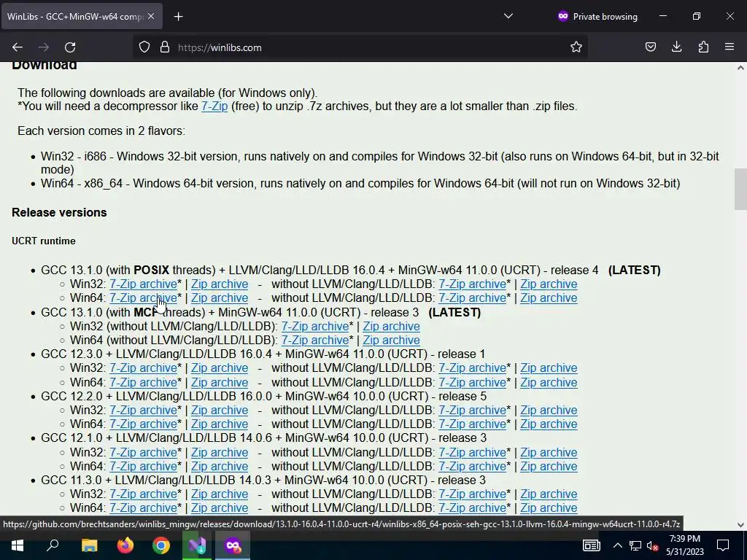Open the Firefox application menu
This screenshot has width=747, height=560.
tap(729, 47)
